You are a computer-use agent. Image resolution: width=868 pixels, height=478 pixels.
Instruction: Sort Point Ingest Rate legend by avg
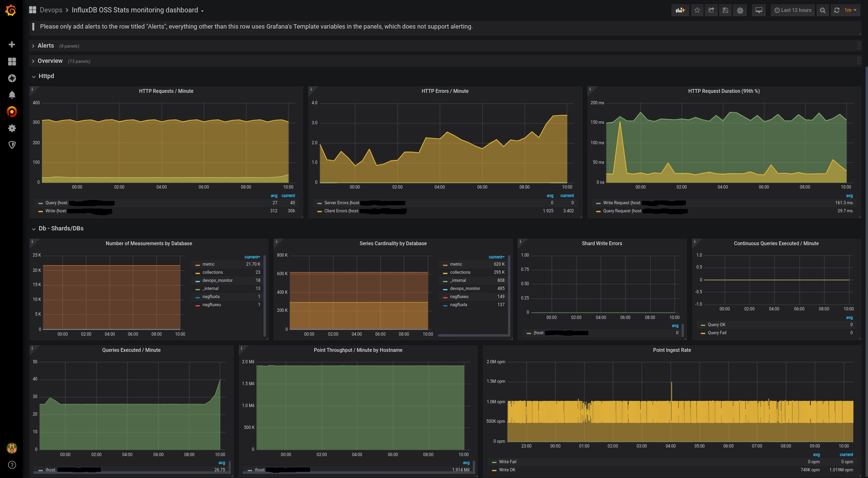pos(816,455)
